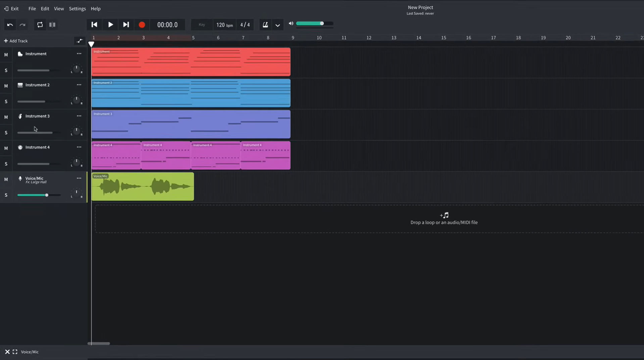Select the piano icon on Instrument track
Viewport: 644px width, 360px height.
pyautogui.click(x=20, y=54)
